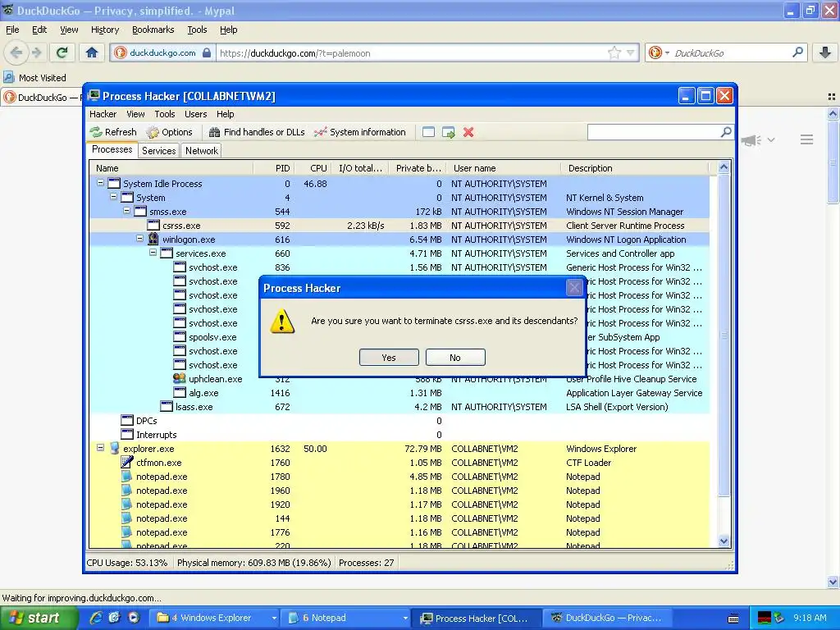Click the red X terminate toolbar icon
The width and height of the screenshot is (840, 630).
468,132
